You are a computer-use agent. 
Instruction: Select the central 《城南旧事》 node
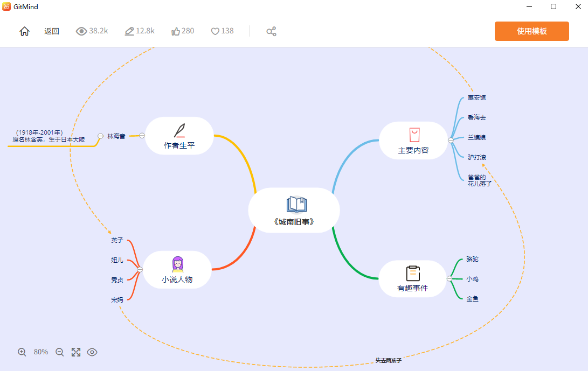click(x=294, y=210)
